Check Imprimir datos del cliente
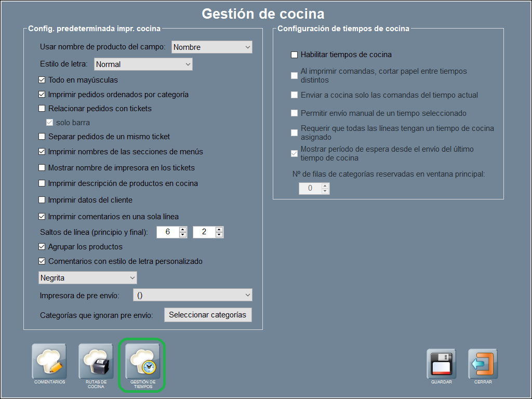This screenshot has height=399, width=532. tap(42, 200)
